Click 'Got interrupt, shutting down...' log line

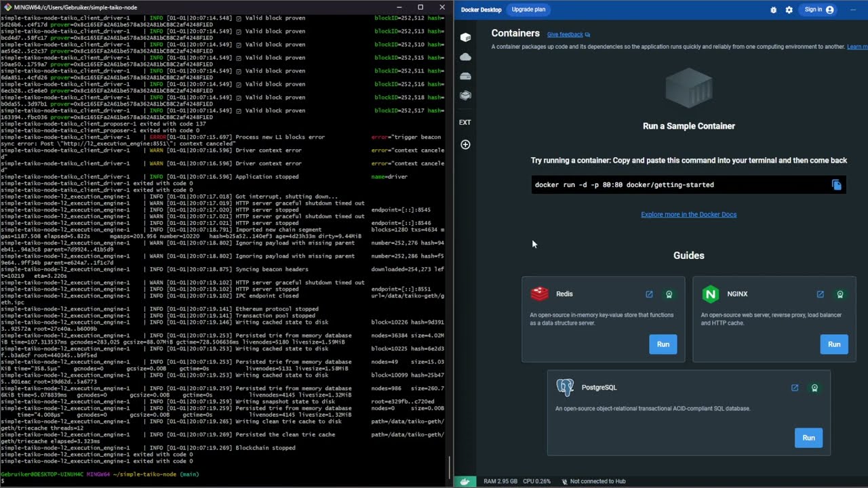(x=286, y=197)
